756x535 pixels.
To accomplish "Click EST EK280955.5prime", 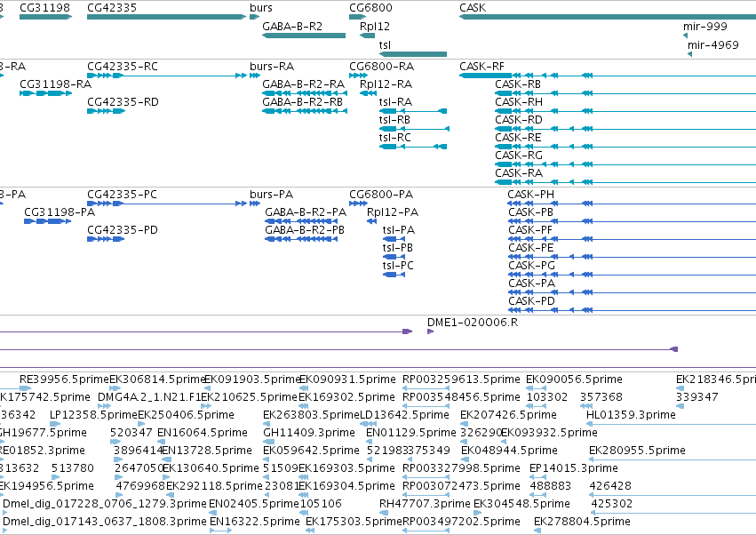I will [x=672, y=459].
